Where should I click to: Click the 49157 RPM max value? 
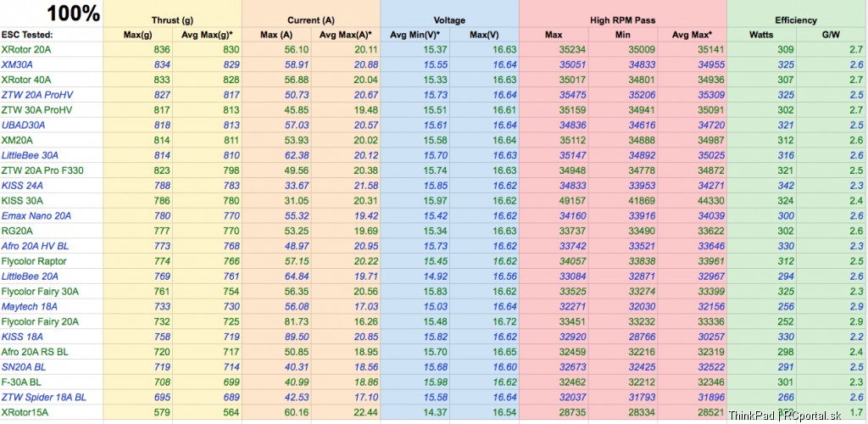(572, 201)
